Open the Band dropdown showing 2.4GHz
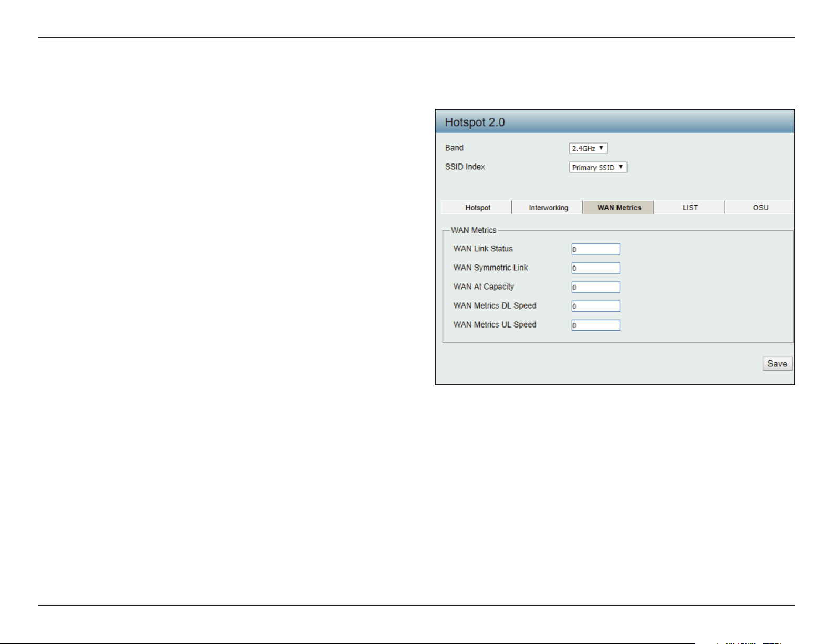 588,148
